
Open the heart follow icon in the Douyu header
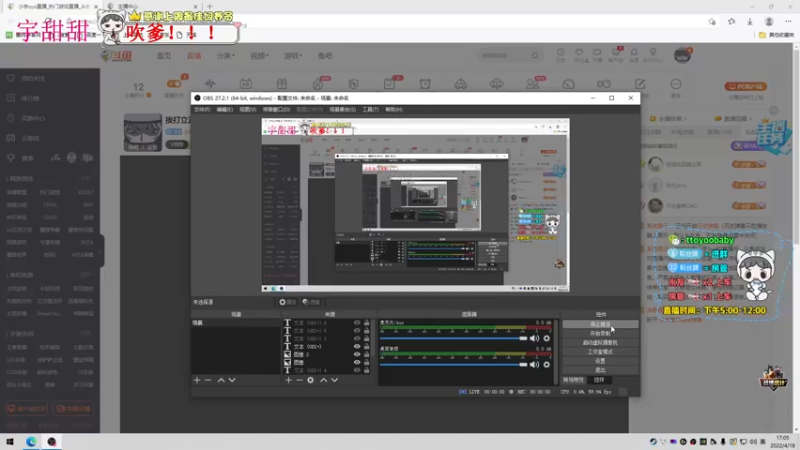click(x=579, y=52)
